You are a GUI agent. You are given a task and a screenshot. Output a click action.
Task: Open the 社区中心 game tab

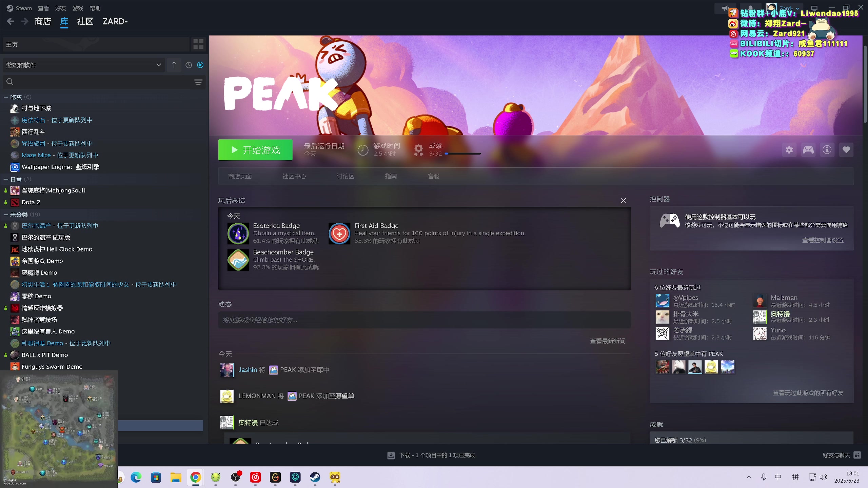click(x=294, y=176)
